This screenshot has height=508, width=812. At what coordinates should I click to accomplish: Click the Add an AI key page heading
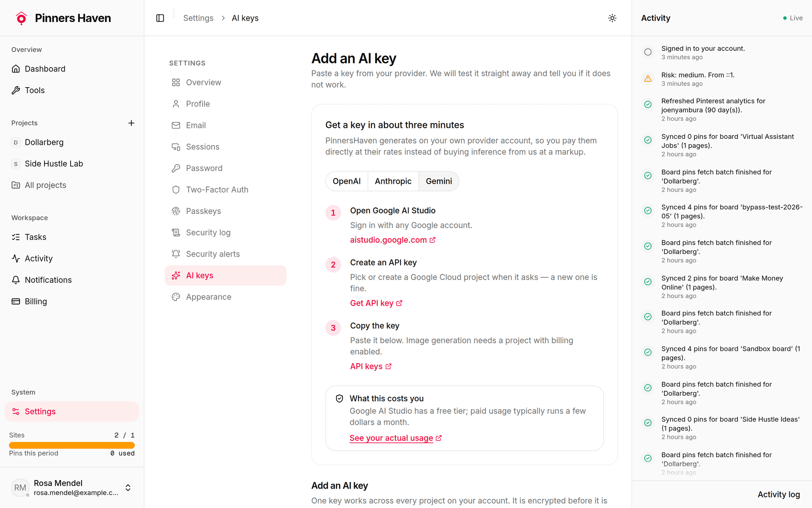pyautogui.click(x=354, y=58)
